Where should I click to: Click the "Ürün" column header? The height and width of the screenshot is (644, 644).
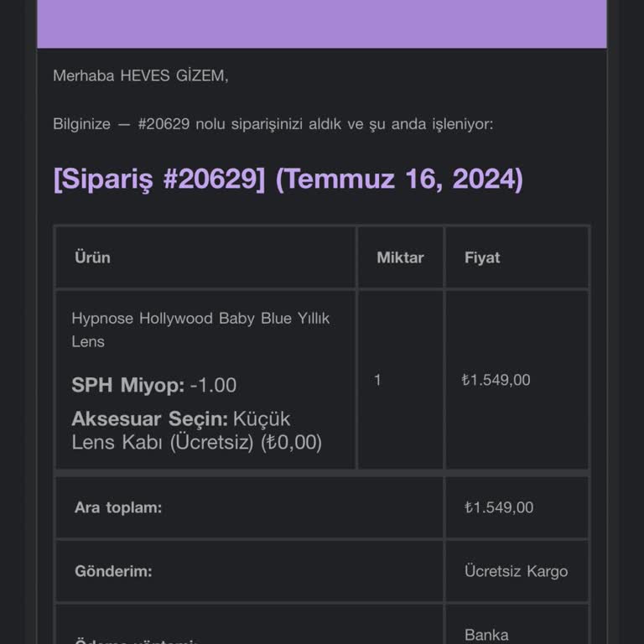click(92, 257)
